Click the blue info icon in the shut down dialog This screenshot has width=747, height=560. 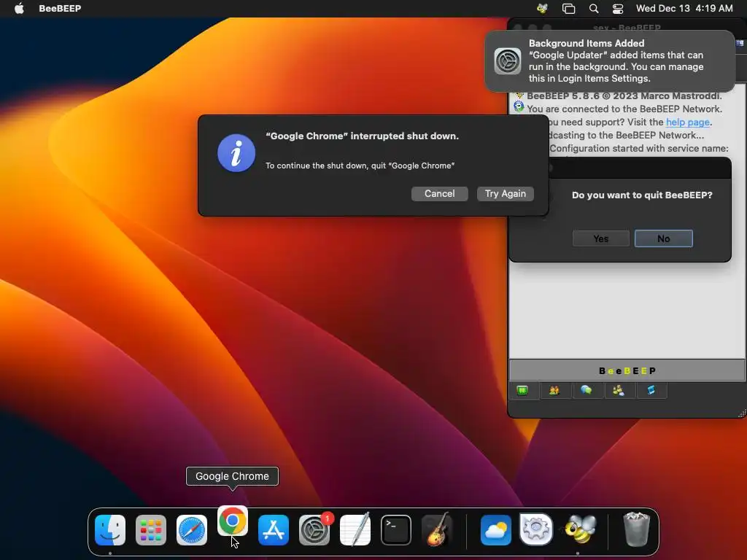pyautogui.click(x=236, y=153)
